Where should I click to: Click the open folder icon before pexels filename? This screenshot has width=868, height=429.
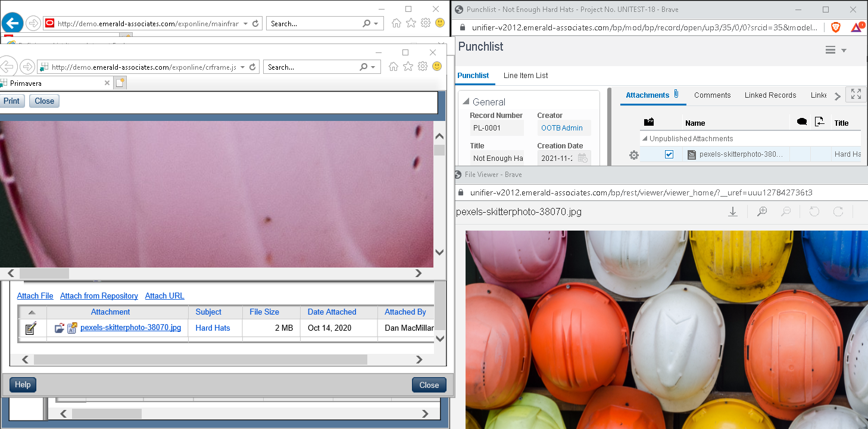point(60,328)
